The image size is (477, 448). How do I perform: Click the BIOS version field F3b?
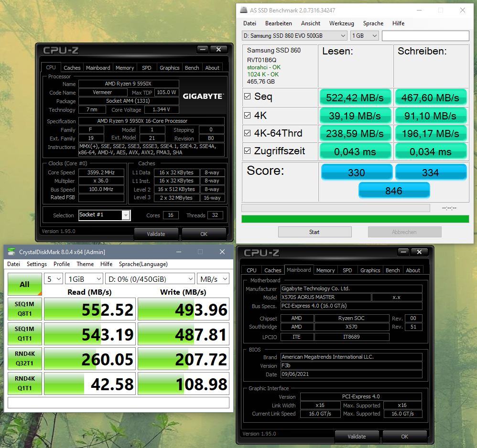[x=351, y=365]
